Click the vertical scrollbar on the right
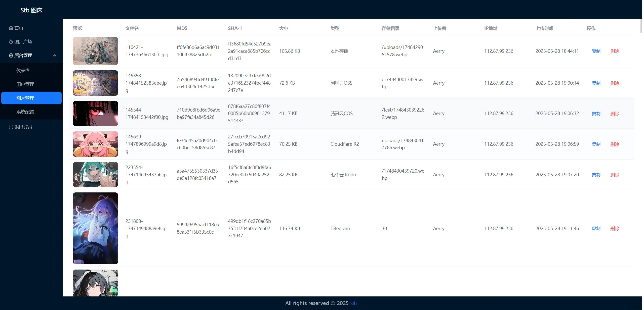This screenshot has width=644, height=310. point(641,26)
